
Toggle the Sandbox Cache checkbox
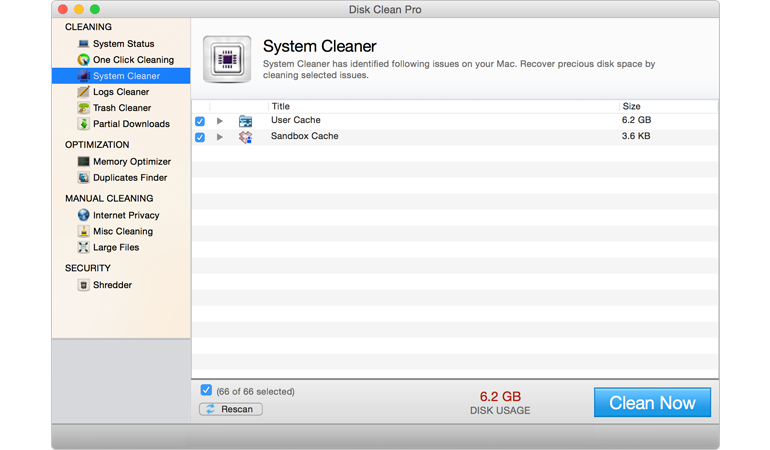(x=200, y=137)
